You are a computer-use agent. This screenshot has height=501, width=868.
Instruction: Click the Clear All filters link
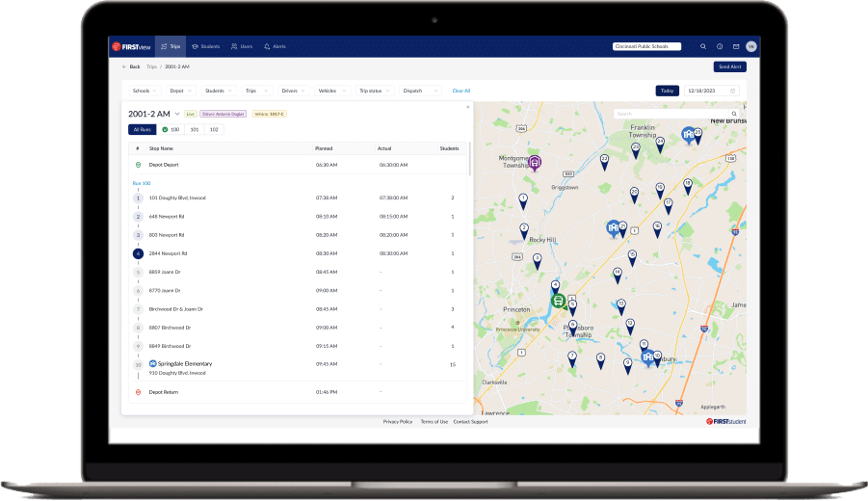pos(461,91)
